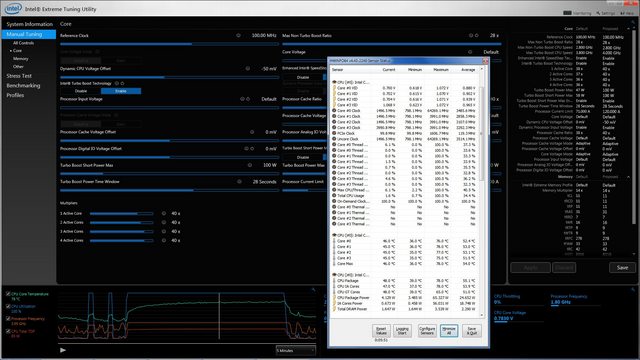Click the Save button in the summary panel
The image size is (640, 360).
coord(622,268)
